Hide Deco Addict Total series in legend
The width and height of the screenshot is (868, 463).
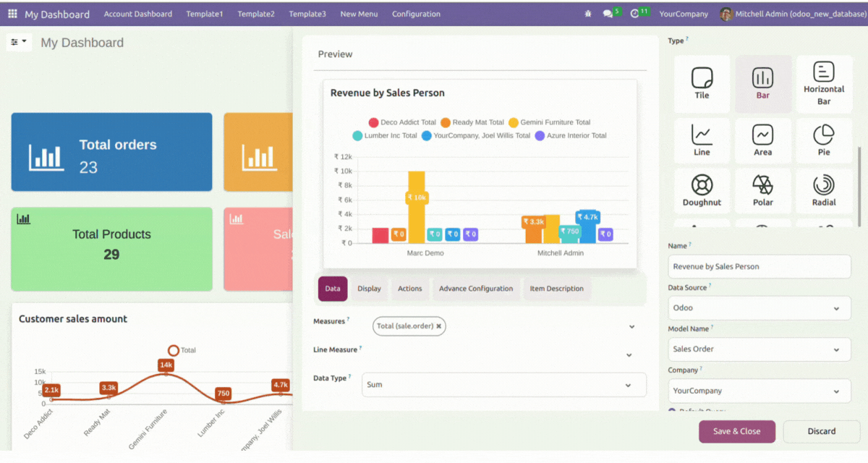click(x=402, y=123)
